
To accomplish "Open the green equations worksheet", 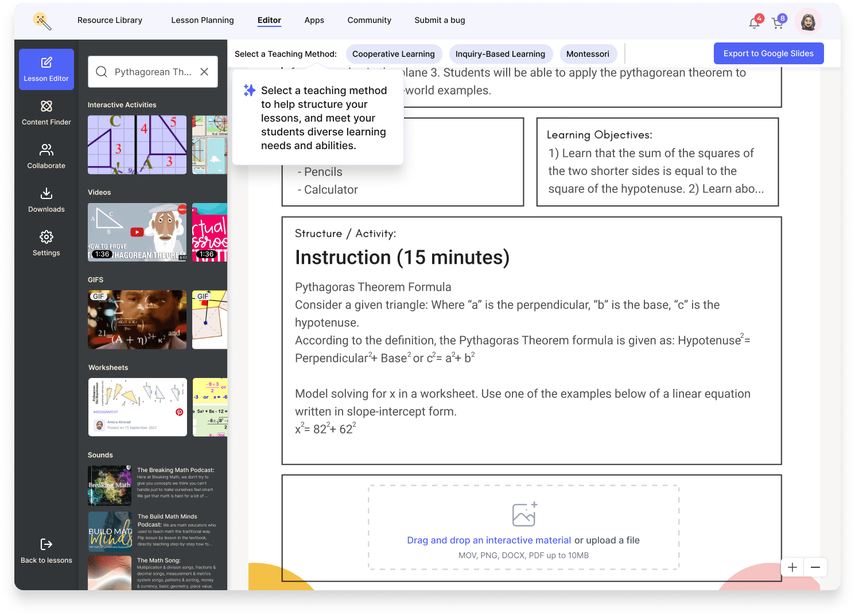I will tap(210, 407).
